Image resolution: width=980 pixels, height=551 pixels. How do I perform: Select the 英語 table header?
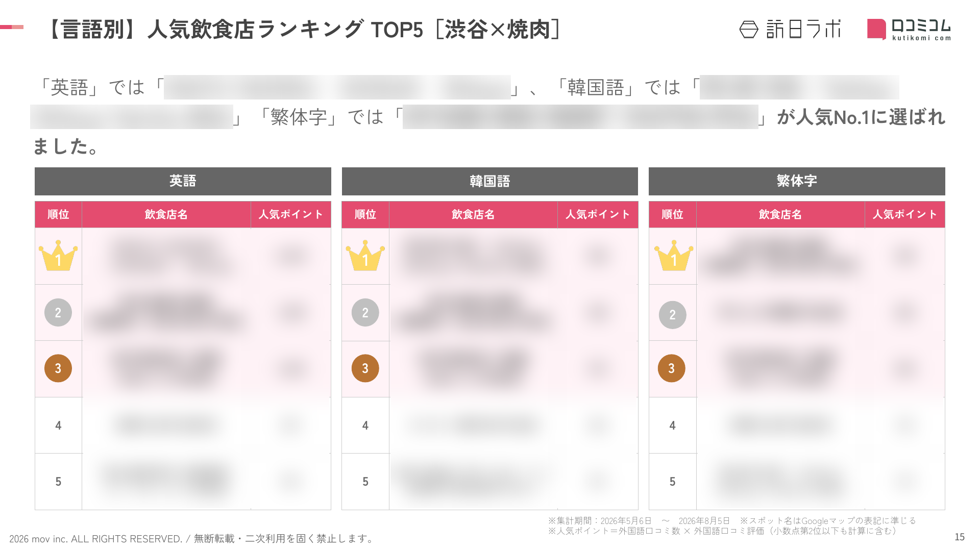183,181
